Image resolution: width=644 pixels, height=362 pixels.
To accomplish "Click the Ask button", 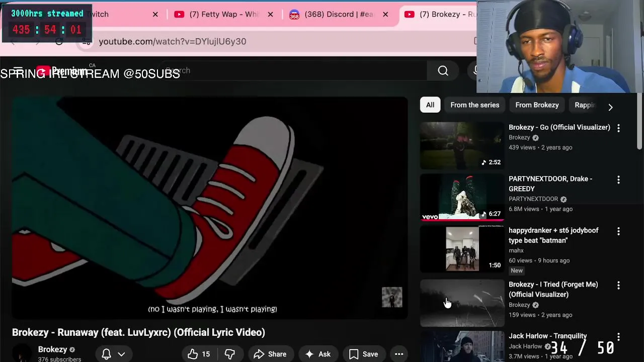I will [x=317, y=354].
